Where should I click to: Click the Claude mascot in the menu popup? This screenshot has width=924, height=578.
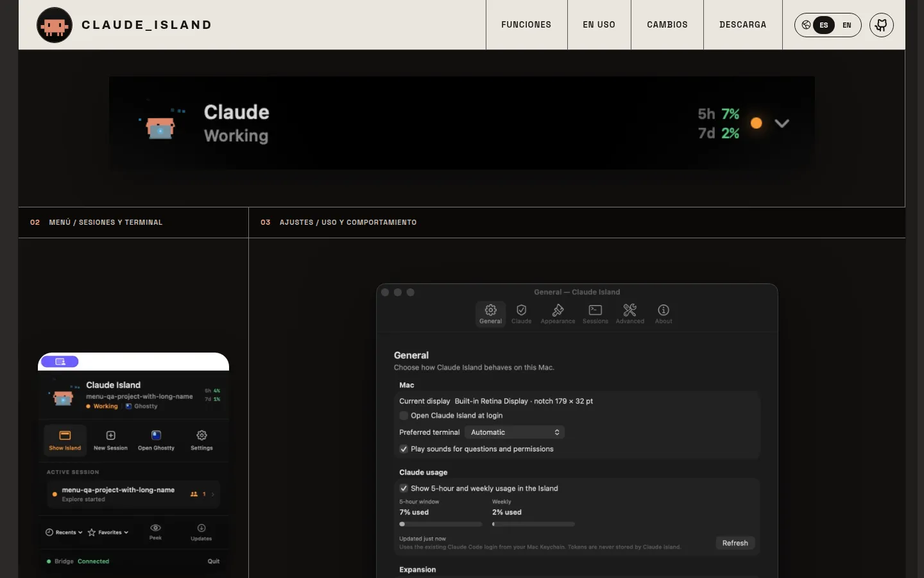click(63, 397)
